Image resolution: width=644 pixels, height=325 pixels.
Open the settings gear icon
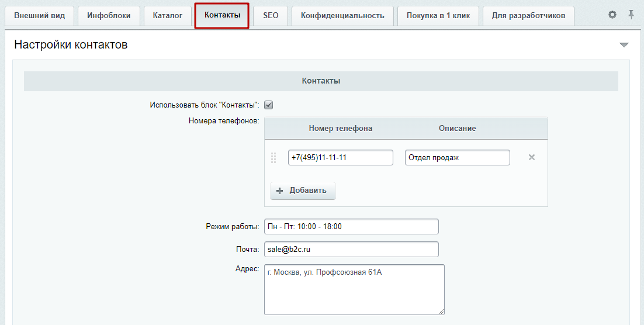coord(612,15)
